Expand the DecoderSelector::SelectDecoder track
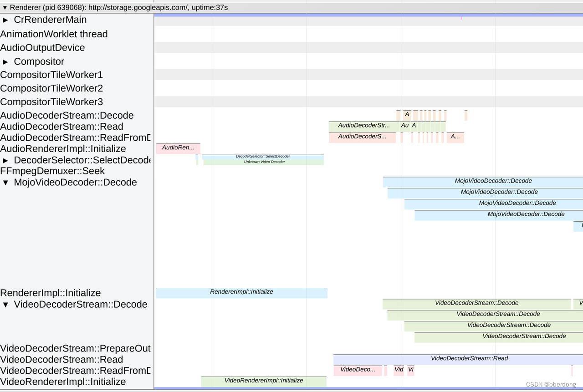The image size is (583, 392). 5,161
